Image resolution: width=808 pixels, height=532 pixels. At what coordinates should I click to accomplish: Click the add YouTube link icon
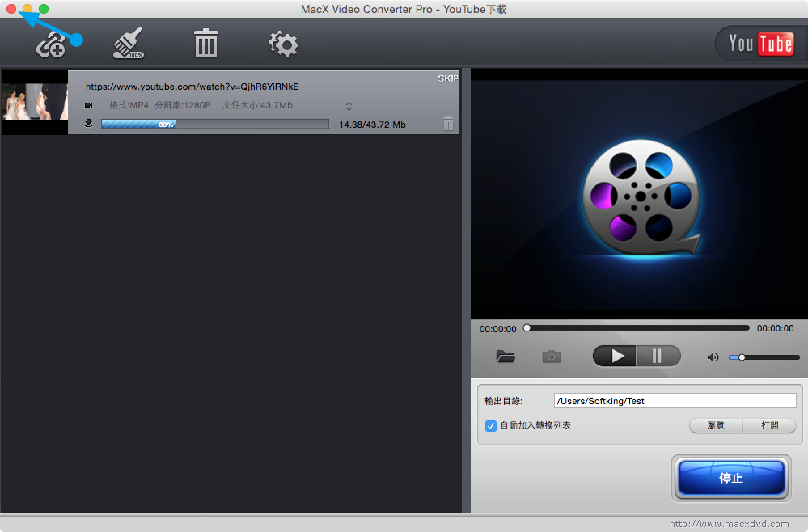(51, 44)
